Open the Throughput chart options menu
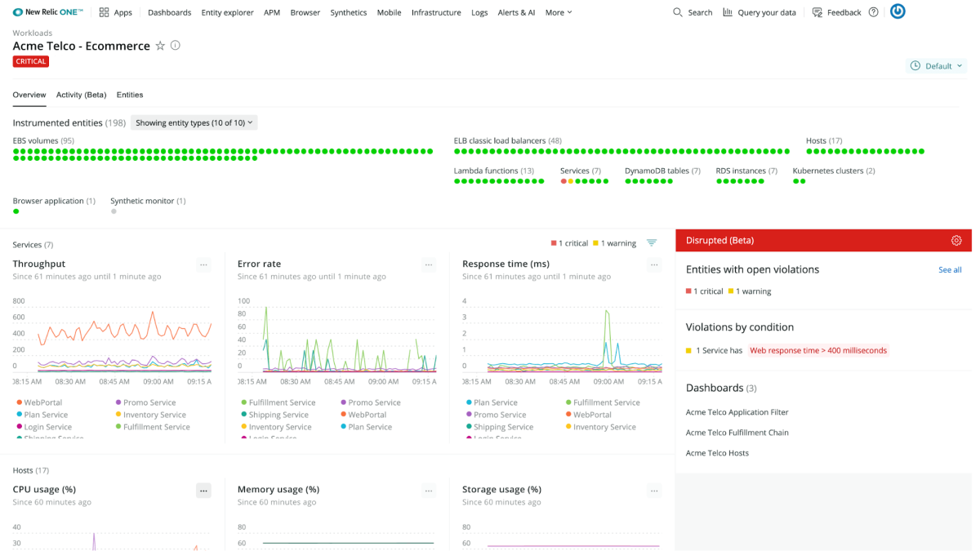 coord(203,264)
